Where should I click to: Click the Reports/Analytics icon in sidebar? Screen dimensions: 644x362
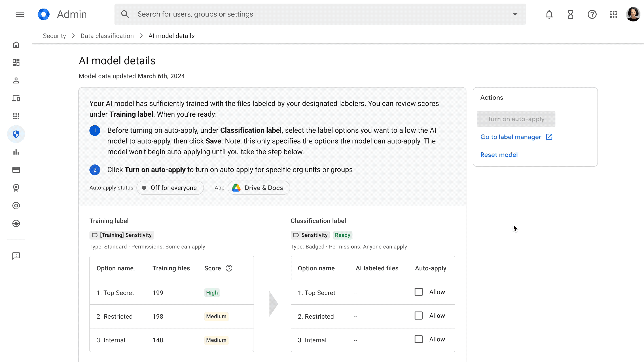pos(16,152)
